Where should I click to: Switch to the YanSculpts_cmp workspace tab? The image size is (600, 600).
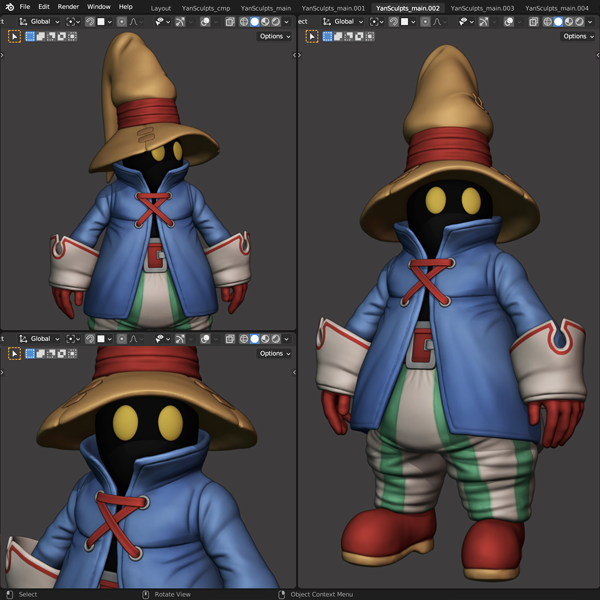(206, 8)
